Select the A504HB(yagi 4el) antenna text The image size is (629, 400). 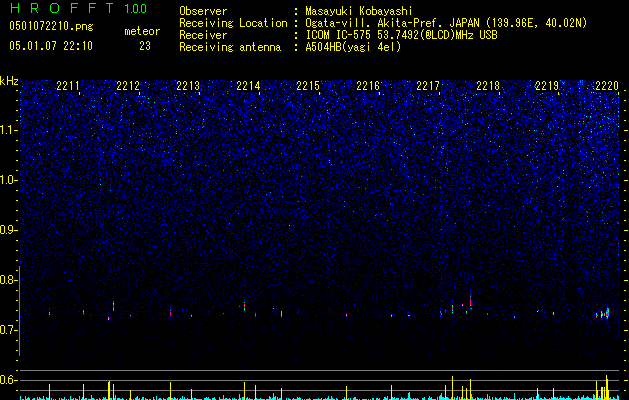pyautogui.click(x=353, y=47)
